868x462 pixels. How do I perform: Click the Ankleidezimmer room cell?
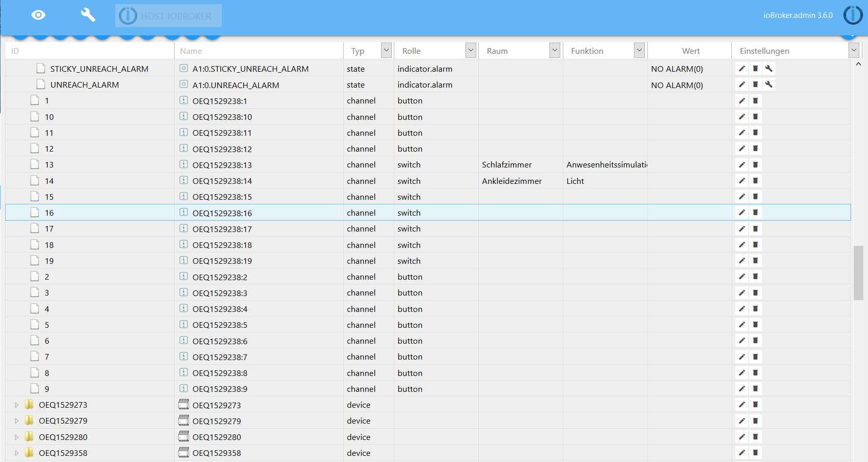[512, 181]
